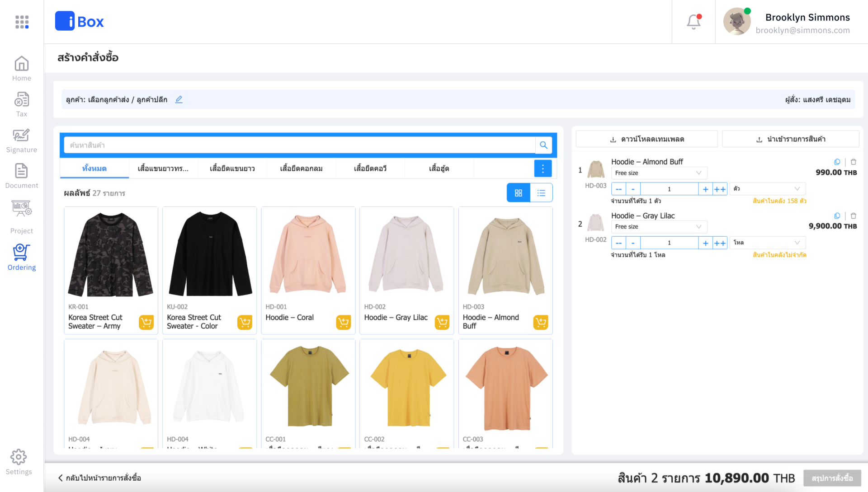Navigate to Home in the sidebar
Screen dimensions: 868x492
21,68
